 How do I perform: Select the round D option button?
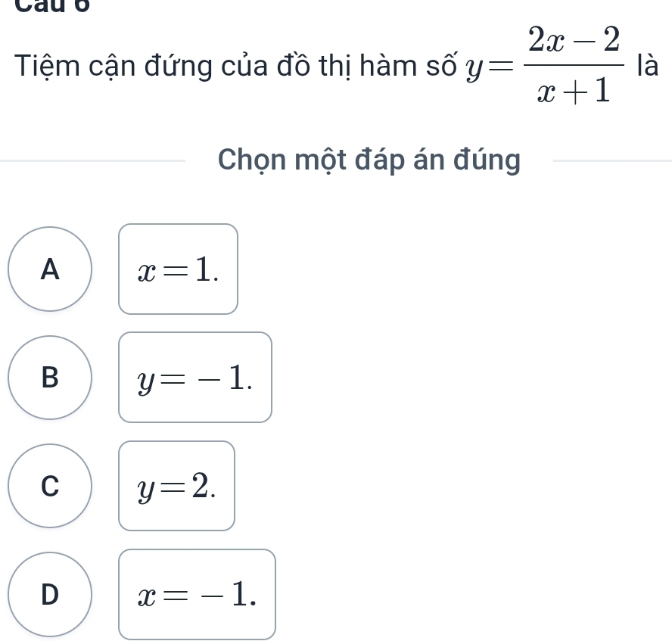[50, 594]
